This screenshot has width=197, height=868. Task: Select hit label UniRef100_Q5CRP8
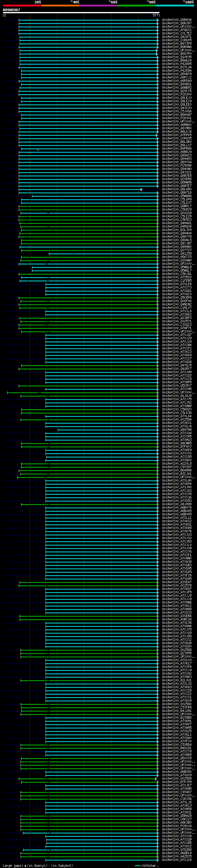coord(177,298)
